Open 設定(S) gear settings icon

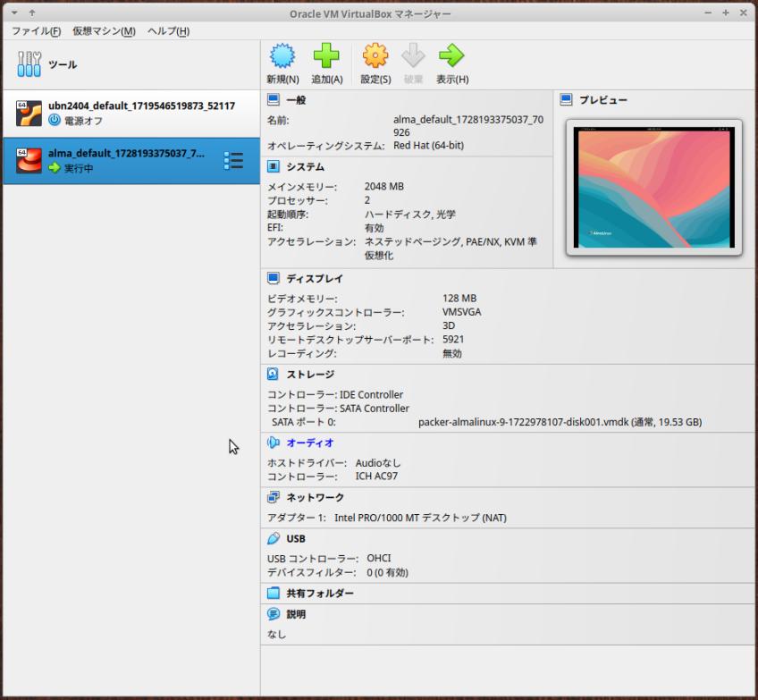pyautogui.click(x=375, y=55)
